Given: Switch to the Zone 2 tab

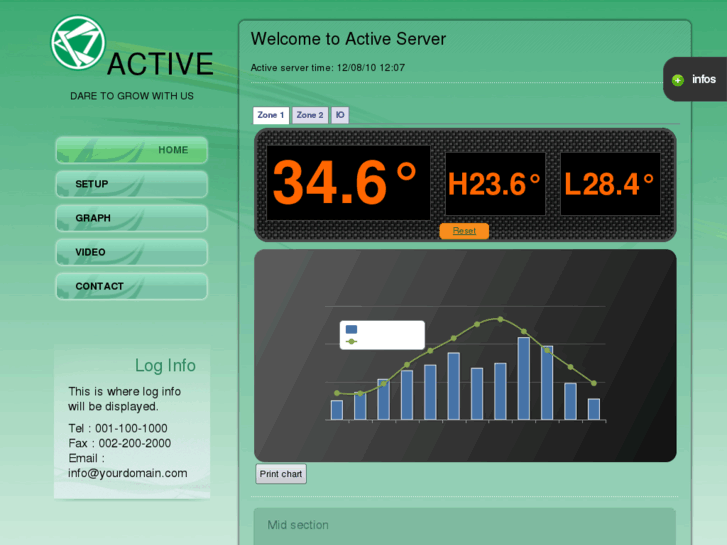Looking at the screenshot, I should (x=310, y=115).
